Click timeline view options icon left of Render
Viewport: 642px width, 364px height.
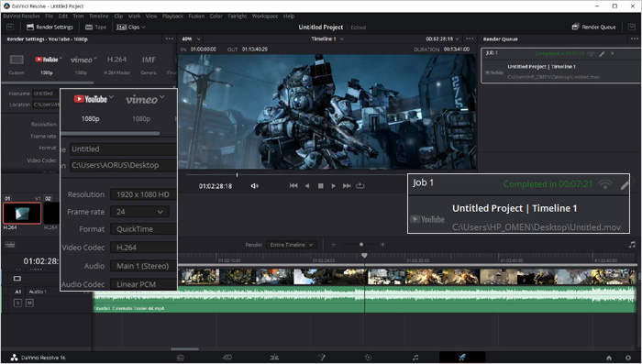coord(10,245)
